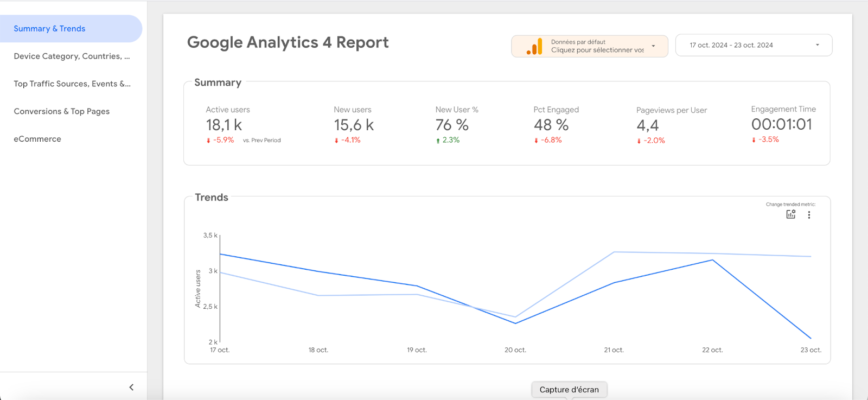Click the New User % value 76 %
The width and height of the screenshot is (868, 400).
452,125
